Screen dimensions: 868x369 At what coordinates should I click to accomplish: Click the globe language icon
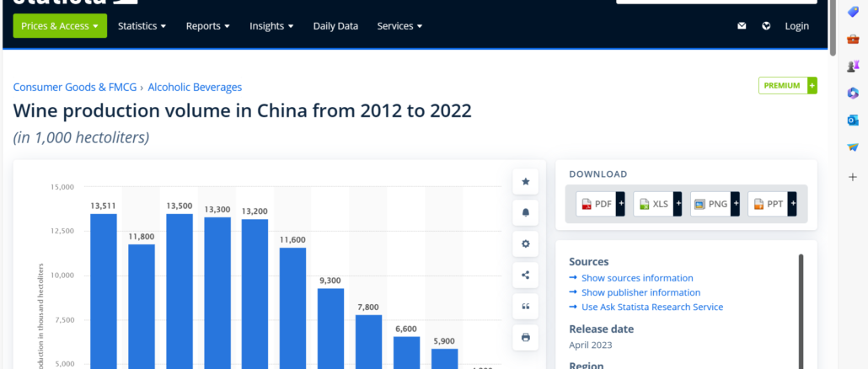pyautogui.click(x=766, y=26)
